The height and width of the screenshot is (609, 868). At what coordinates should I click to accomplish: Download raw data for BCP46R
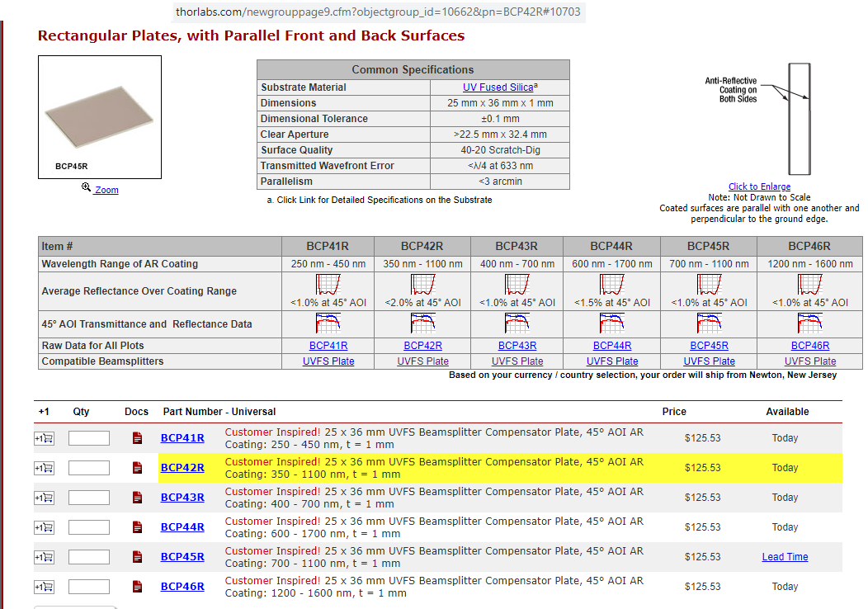point(810,346)
